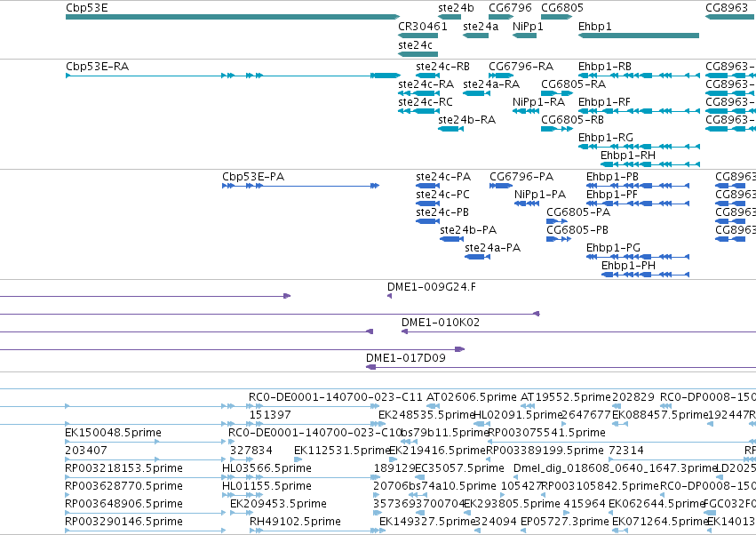Click the Ehbp1-RF transcript label

(604, 102)
